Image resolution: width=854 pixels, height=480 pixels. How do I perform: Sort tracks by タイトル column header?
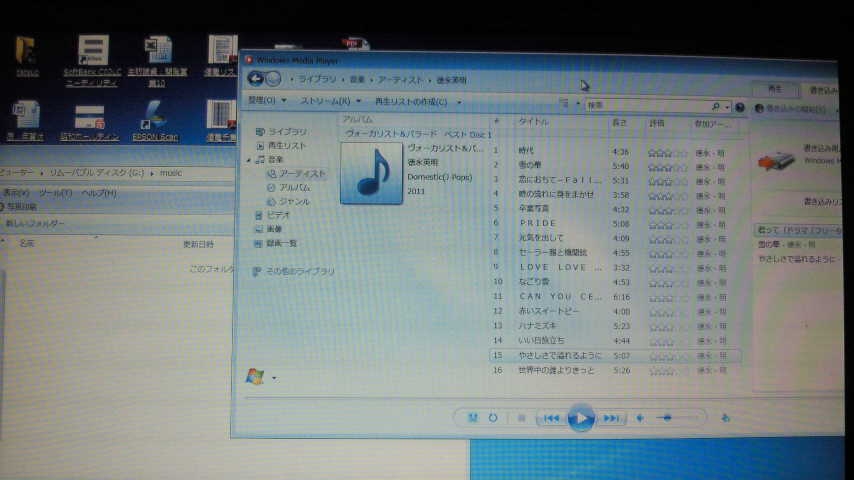533,121
